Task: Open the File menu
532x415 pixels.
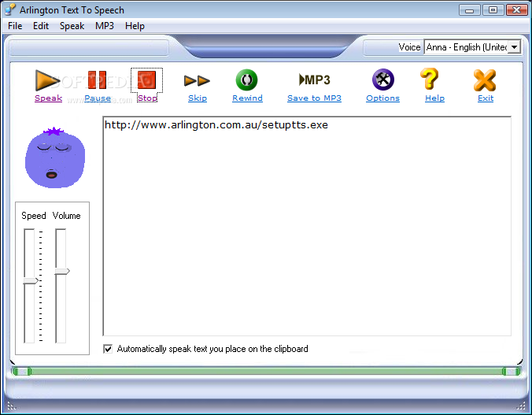Action: coord(15,26)
